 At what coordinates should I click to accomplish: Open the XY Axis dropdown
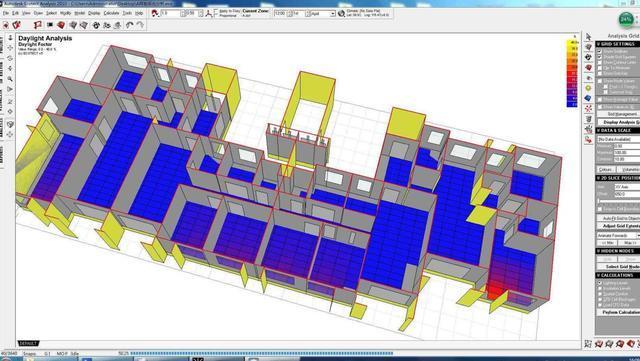[627, 187]
